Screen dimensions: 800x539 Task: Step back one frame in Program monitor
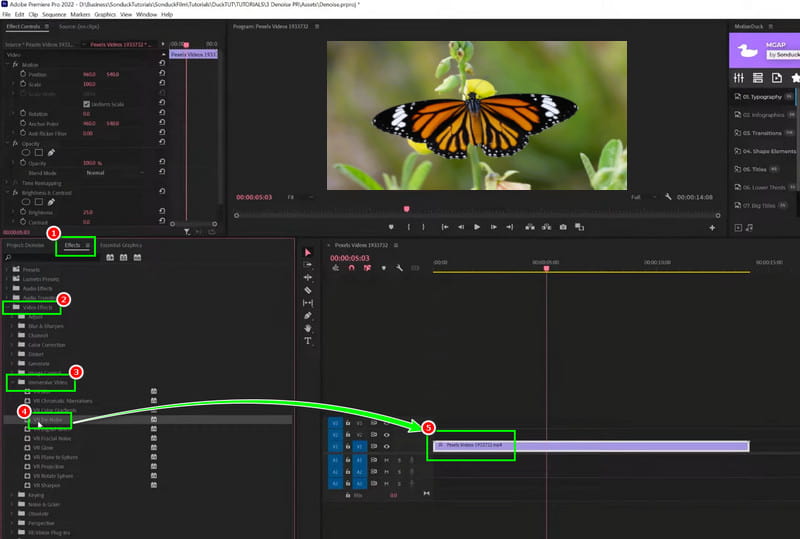pyautogui.click(x=461, y=227)
